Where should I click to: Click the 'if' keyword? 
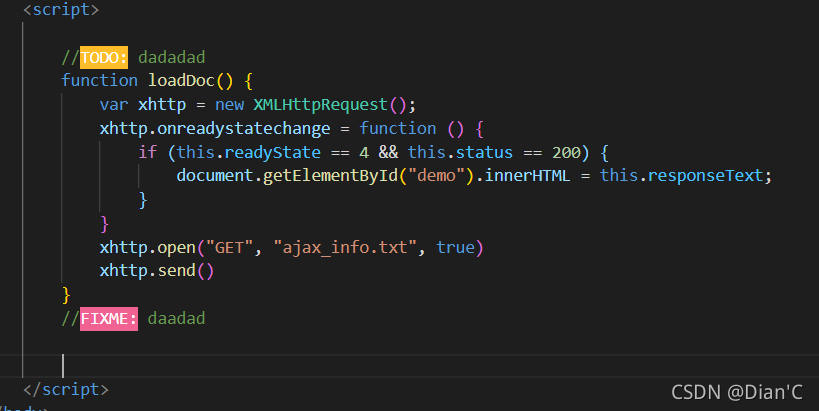[147, 152]
